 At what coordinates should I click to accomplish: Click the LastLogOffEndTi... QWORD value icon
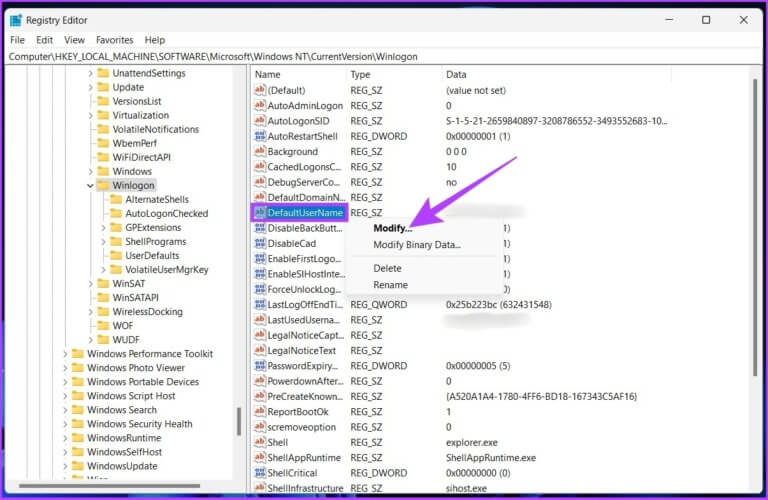[x=260, y=305]
